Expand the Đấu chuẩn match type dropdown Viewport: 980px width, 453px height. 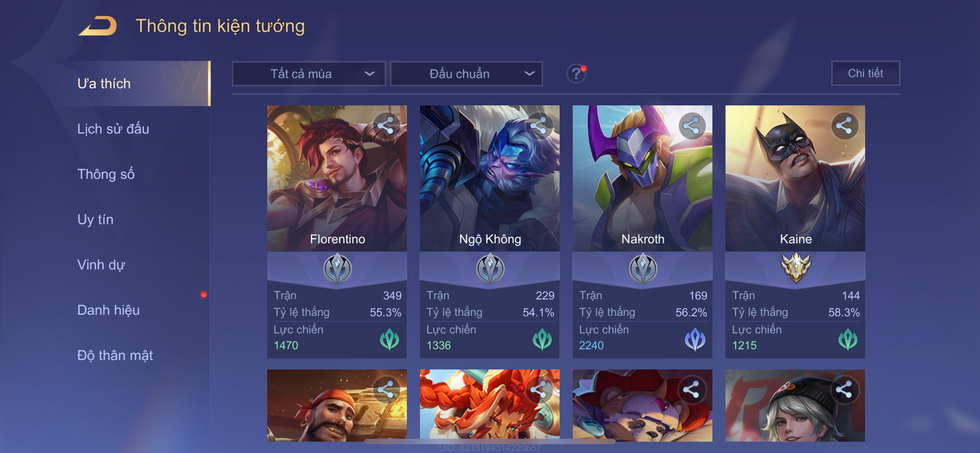pos(466,73)
